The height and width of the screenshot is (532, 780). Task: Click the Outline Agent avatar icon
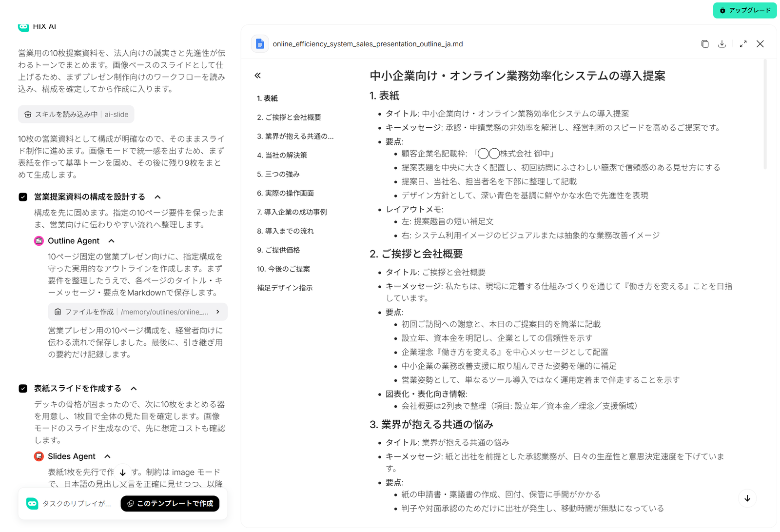(39, 241)
